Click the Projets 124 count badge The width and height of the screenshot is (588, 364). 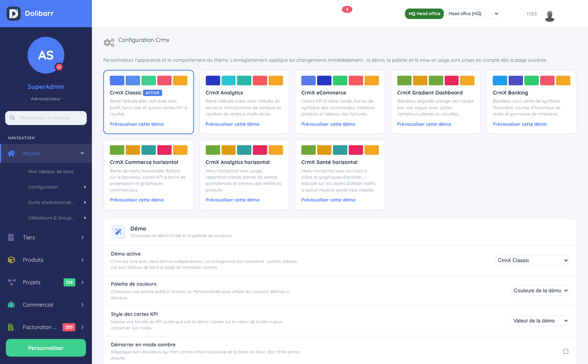pyautogui.click(x=69, y=282)
